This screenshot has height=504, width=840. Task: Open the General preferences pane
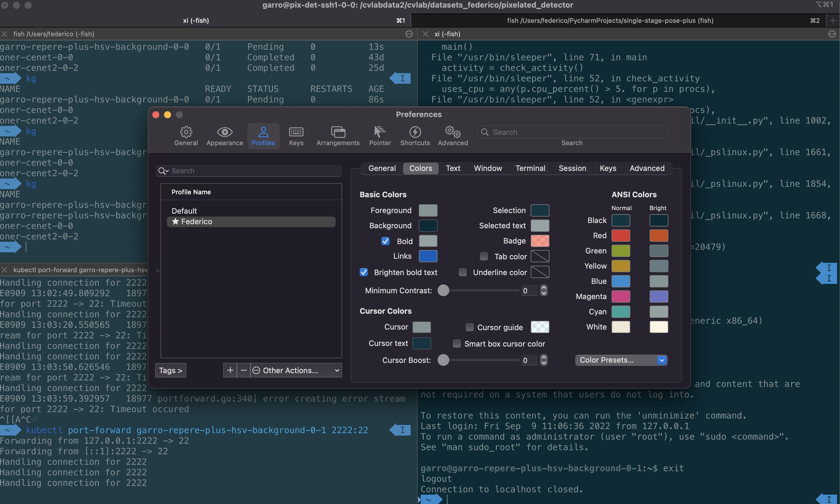185,135
